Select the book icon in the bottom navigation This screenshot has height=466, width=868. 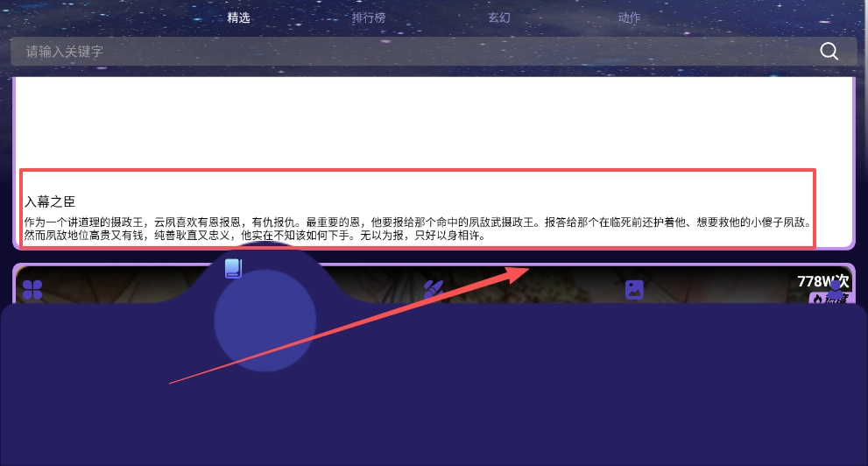[x=233, y=268]
